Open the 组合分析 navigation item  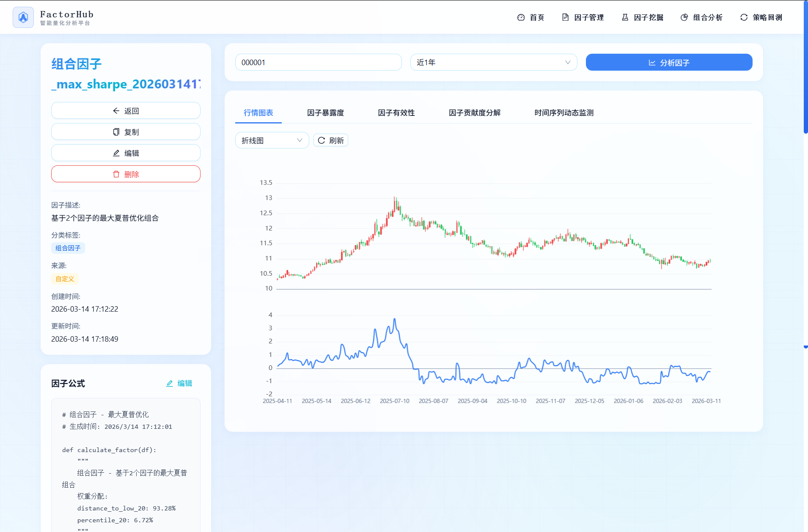(701, 17)
